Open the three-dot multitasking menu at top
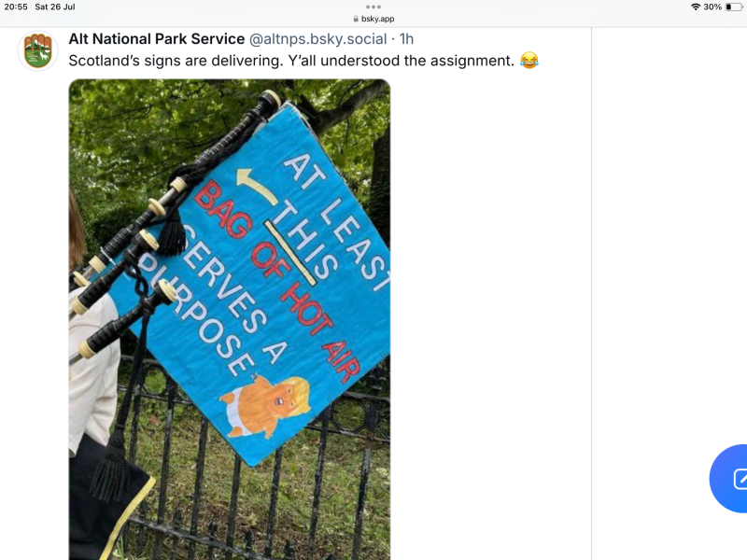 click(373, 7)
